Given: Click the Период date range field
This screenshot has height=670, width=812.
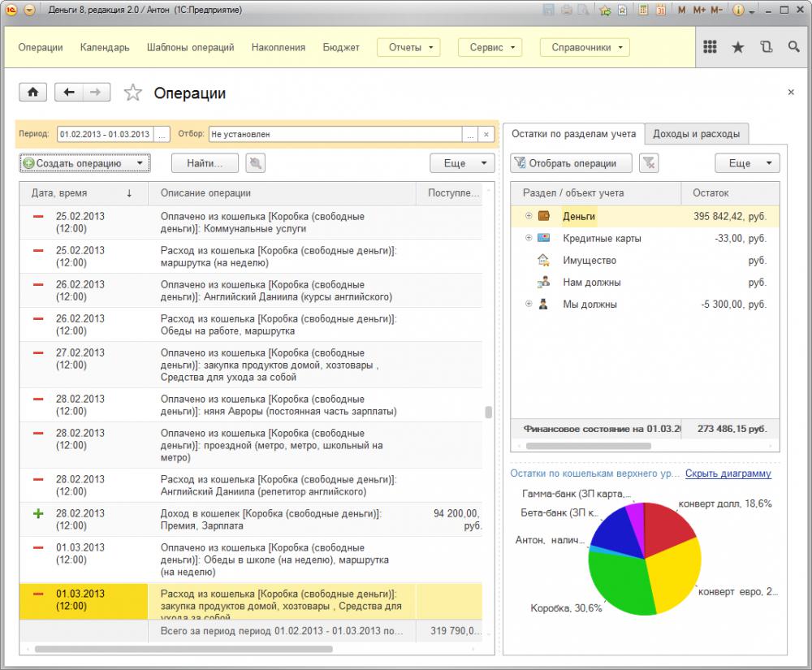Looking at the screenshot, I should (x=106, y=135).
